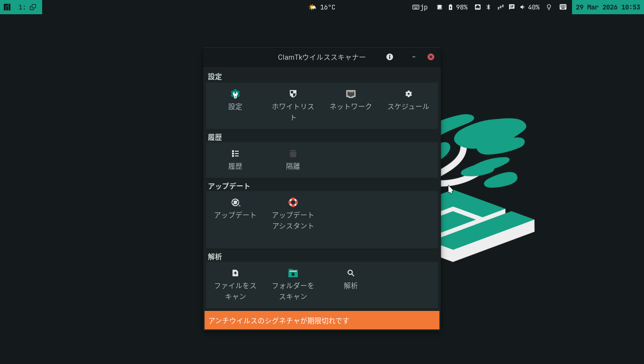Click the 40% volume indicator
Image resolution: width=644 pixels, height=364 pixels.
pos(530,7)
